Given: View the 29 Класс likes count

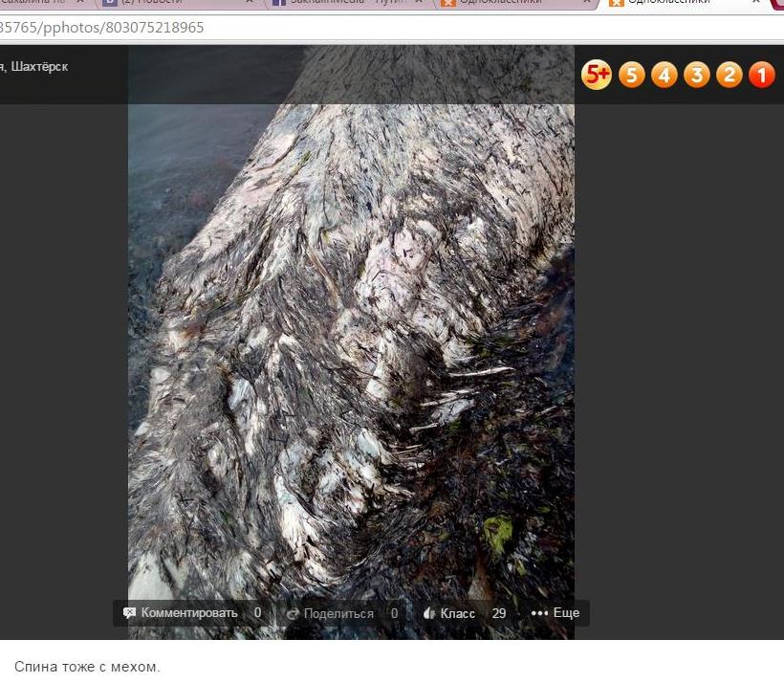Looking at the screenshot, I should [x=499, y=613].
